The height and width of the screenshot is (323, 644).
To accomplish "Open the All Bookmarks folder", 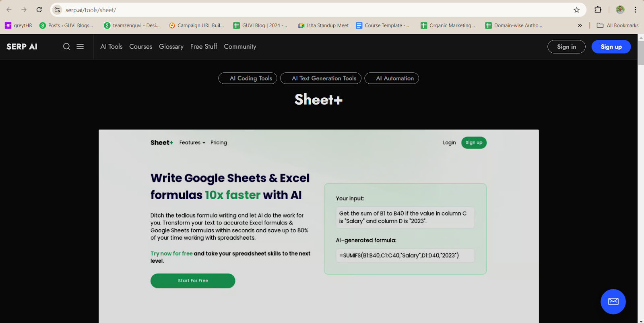I will click(x=617, y=25).
